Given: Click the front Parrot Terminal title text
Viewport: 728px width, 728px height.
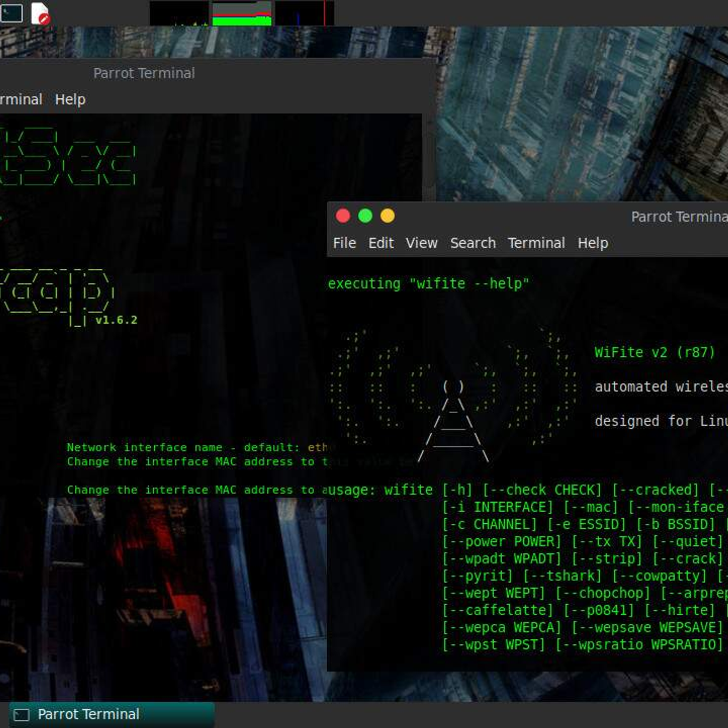Looking at the screenshot, I should click(x=679, y=217).
